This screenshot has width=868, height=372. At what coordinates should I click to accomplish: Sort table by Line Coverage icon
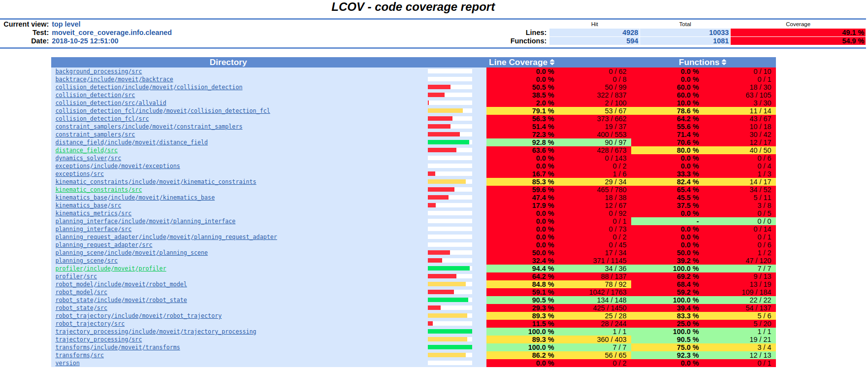click(x=552, y=63)
